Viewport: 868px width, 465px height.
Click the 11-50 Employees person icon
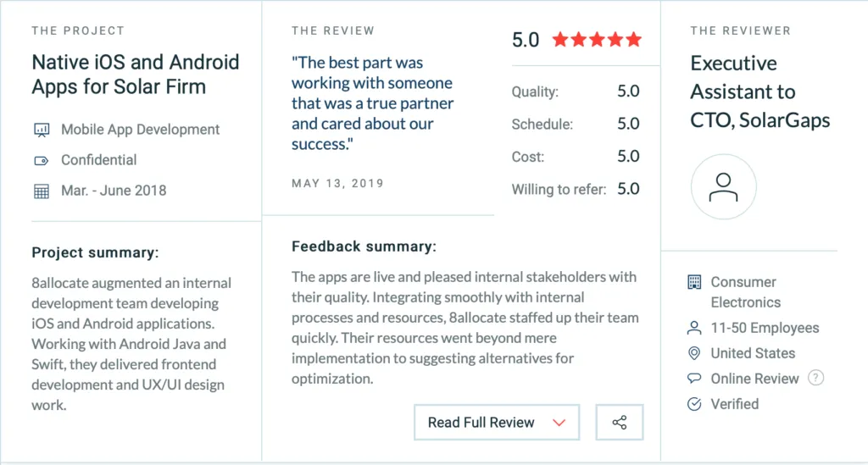694,328
